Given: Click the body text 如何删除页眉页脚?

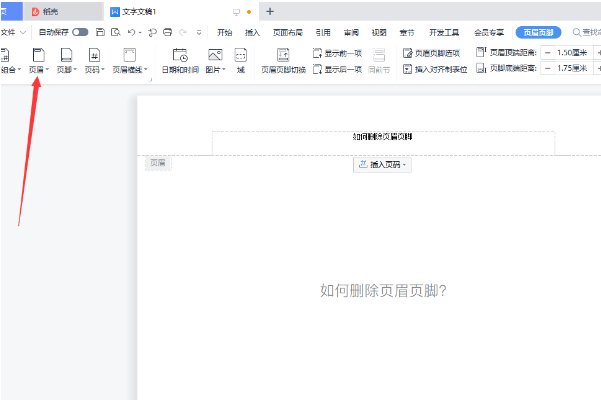Looking at the screenshot, I should [x=383, y=291].
